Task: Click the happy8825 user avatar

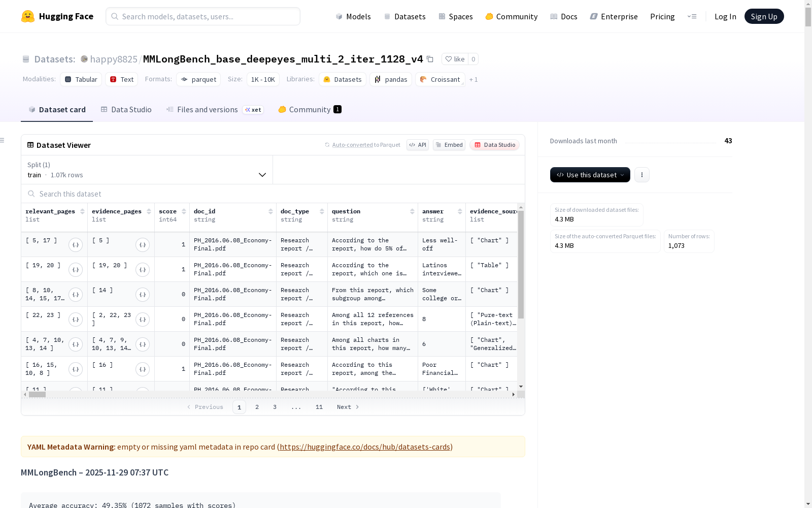Action: coord(84,59)
